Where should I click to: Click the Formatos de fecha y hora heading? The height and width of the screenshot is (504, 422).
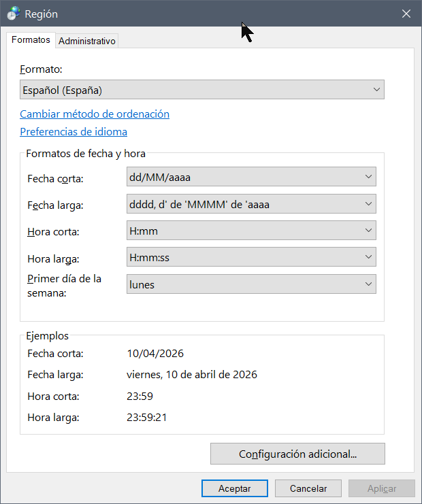point(86,154)
